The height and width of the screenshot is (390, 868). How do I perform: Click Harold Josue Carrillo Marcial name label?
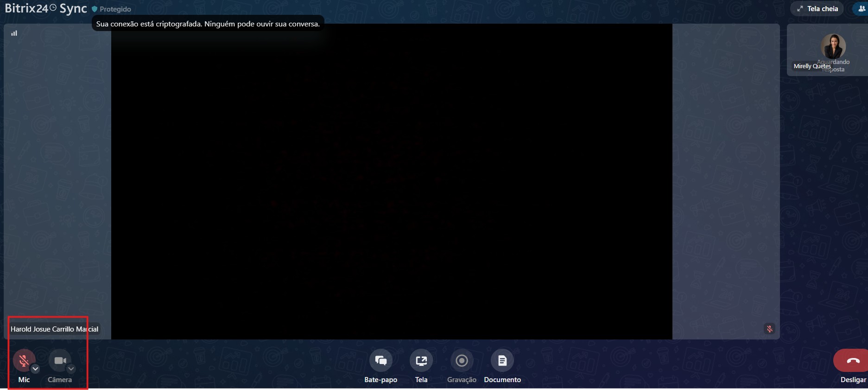54,329
